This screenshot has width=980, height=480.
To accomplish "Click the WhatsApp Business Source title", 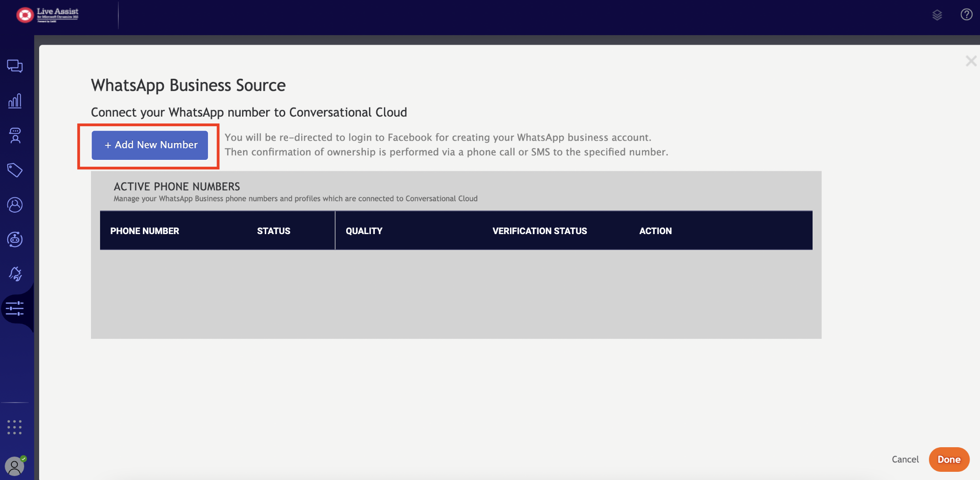I will pyautogui.click(x=188, y=86).
